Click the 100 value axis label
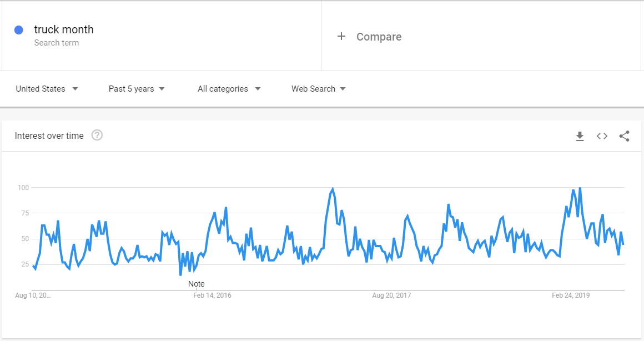Viewport: 644px width, 341px height. click(x=23, y=188)
